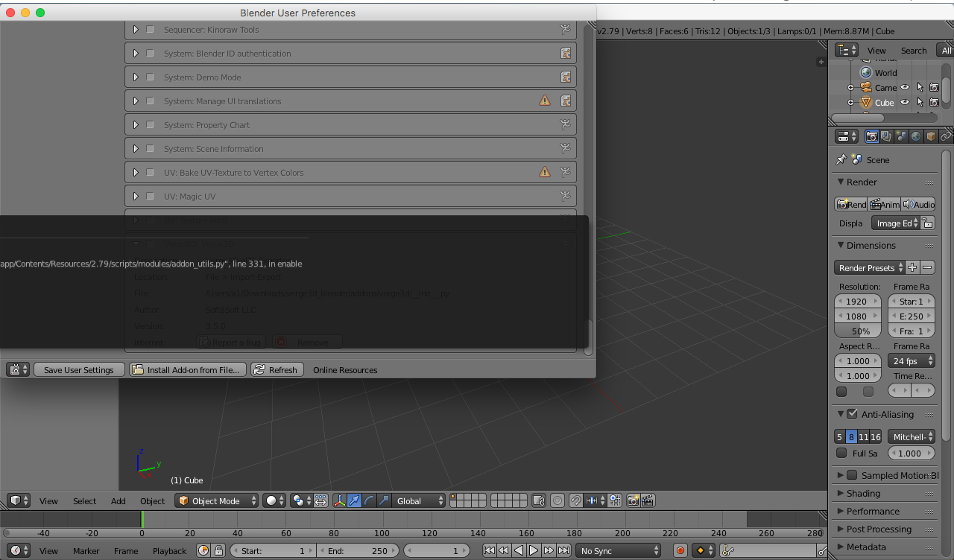Enable System: Property Chart add-on checkbox
The image size is (954, 560).
[150, 125]
